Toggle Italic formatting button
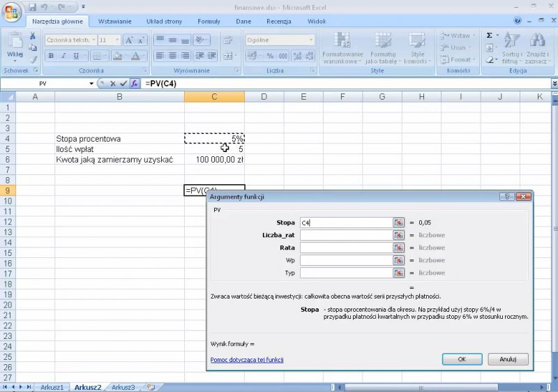 [x=63, y=56]
